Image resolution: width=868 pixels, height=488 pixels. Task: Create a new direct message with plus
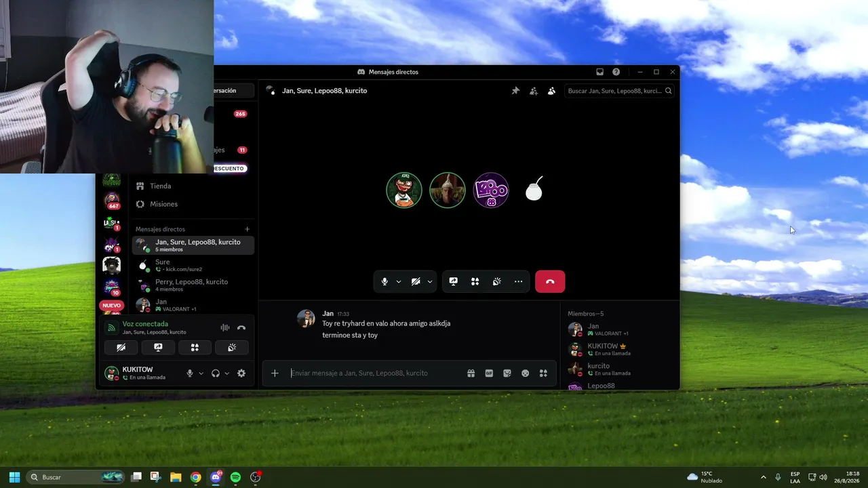(248, 229)
